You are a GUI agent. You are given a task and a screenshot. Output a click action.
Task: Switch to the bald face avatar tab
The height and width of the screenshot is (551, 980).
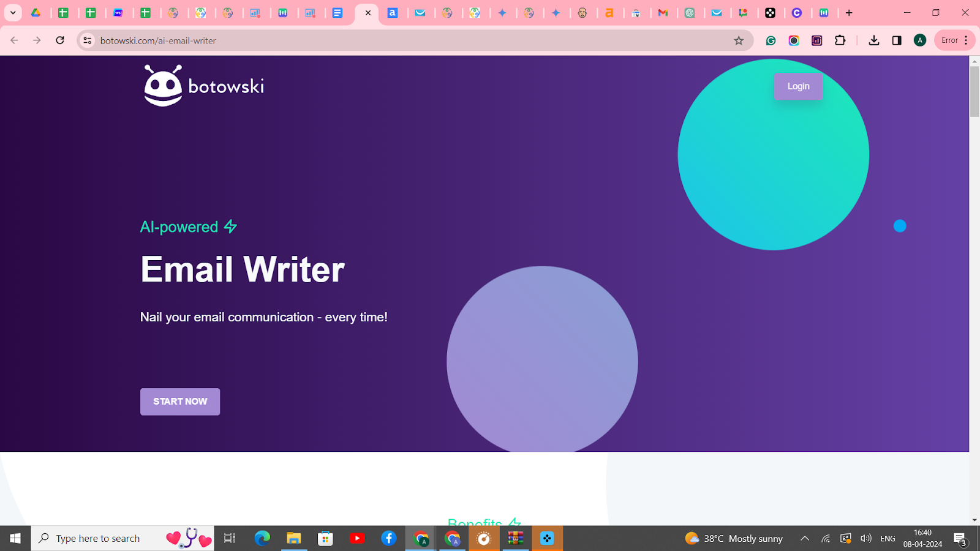[582, 13]
